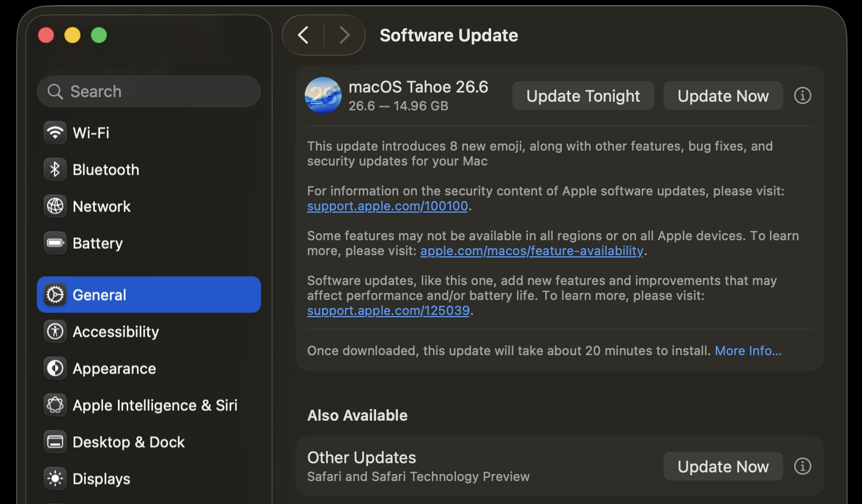Click the magnifying glass search icon
The height and width of the screenshot is (504, 862).
[55, 91]
